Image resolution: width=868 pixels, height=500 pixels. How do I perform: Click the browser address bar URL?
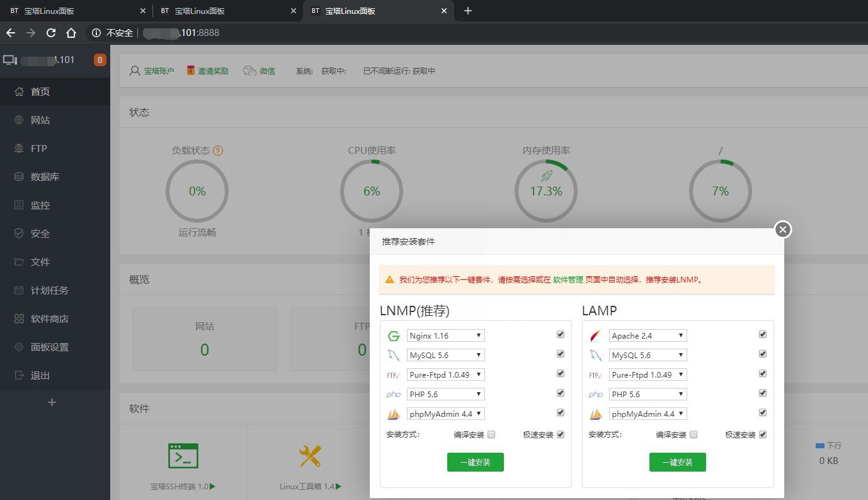(x=181, y=33)
